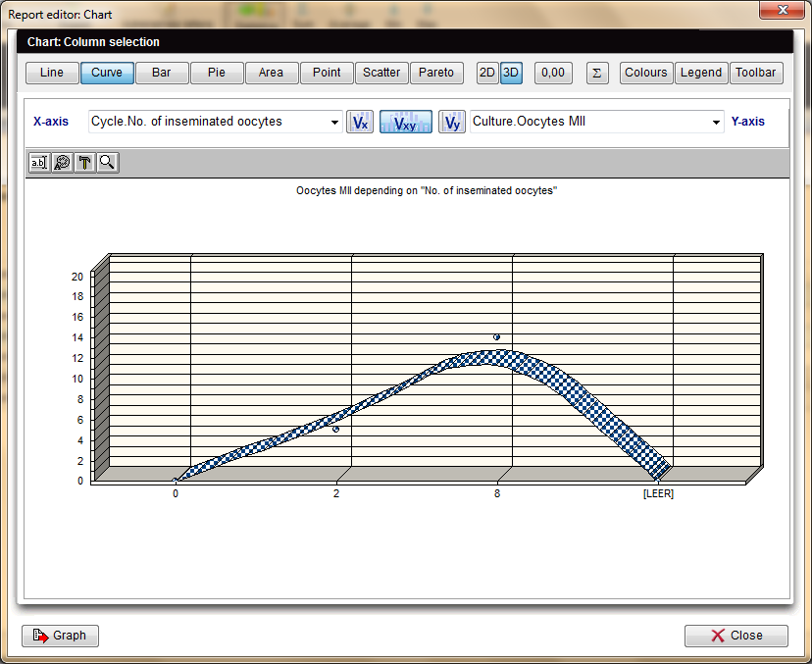Click the magnifier zoom icon
The height and width of the screenshot is (664, 812).
(108, 163)
